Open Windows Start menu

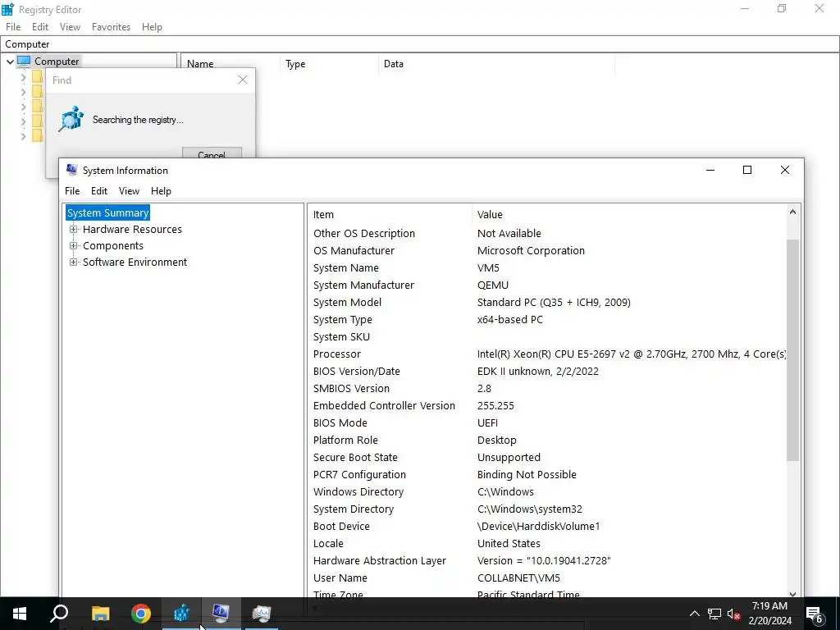[20, 614]
